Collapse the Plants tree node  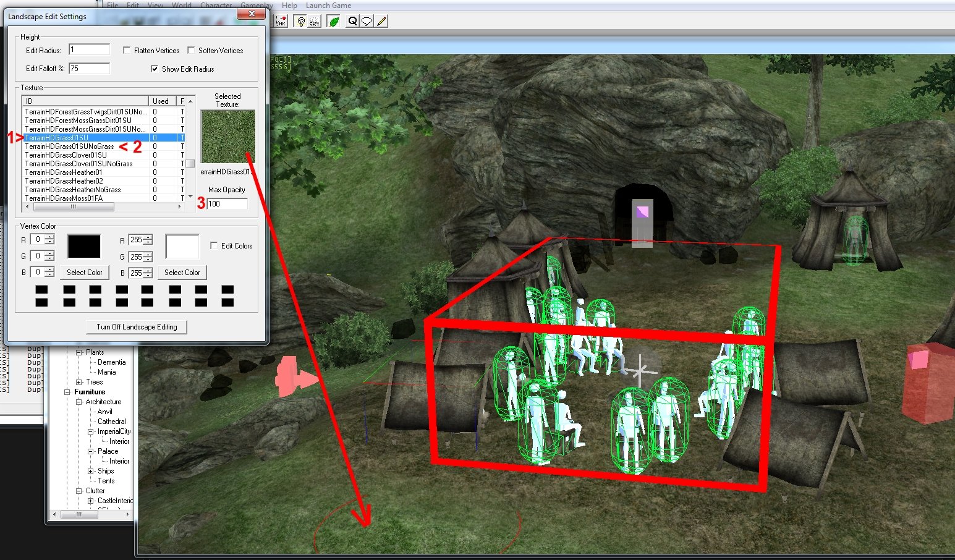pos(79,352)
